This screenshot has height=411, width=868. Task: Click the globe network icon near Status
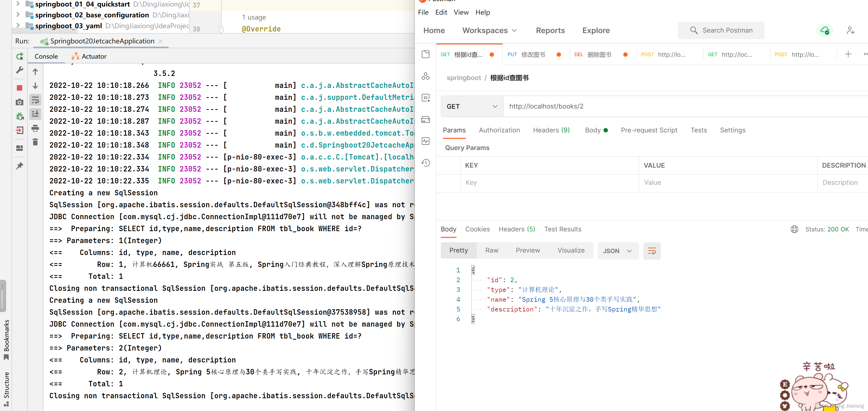click(x=794, y=230)
